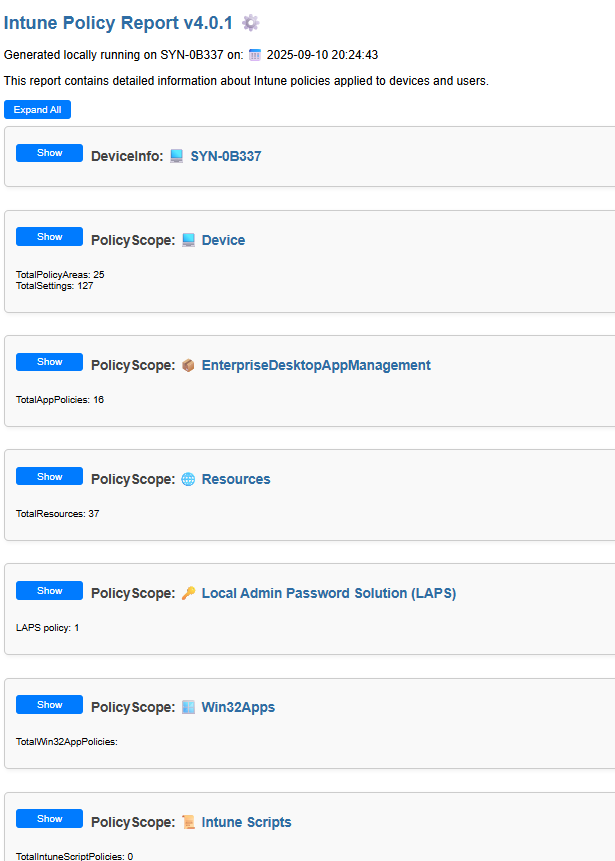Reveal the Resources section via Show
The width and height of the screenshot is (615, 861).
(49, 477)
